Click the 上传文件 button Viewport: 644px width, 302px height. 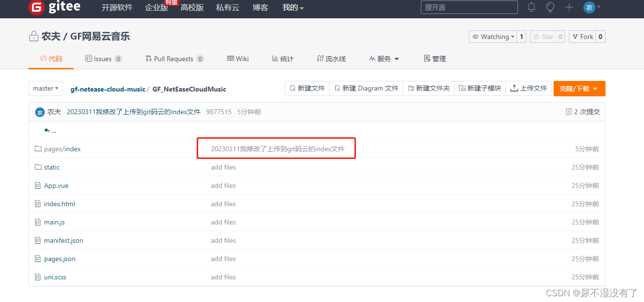[x=529, y=89]
